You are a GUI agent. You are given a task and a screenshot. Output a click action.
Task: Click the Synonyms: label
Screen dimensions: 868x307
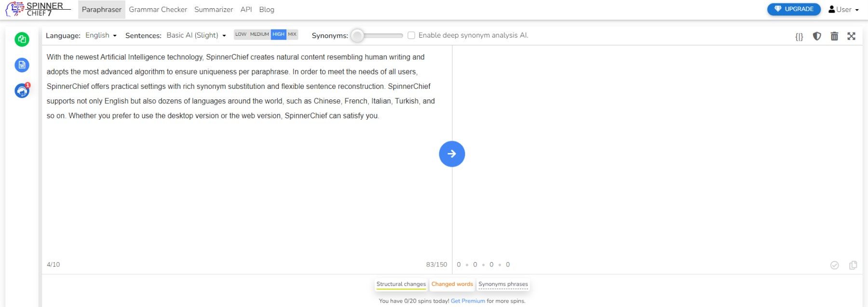330,36
